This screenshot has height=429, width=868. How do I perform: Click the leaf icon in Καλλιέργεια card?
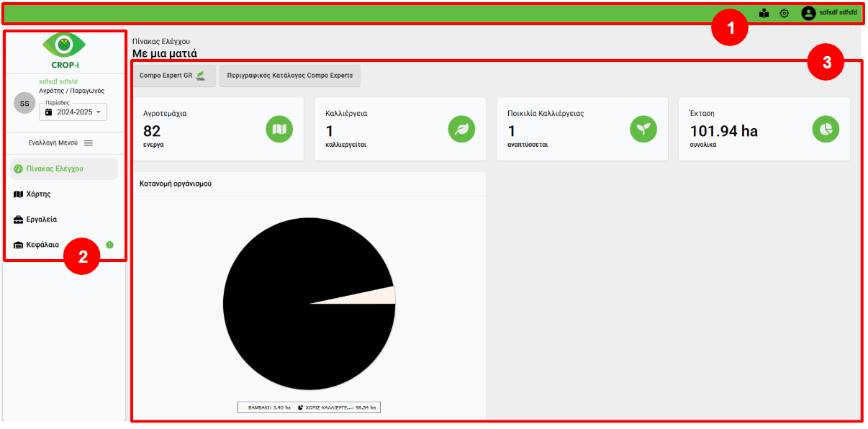[461, 130]
